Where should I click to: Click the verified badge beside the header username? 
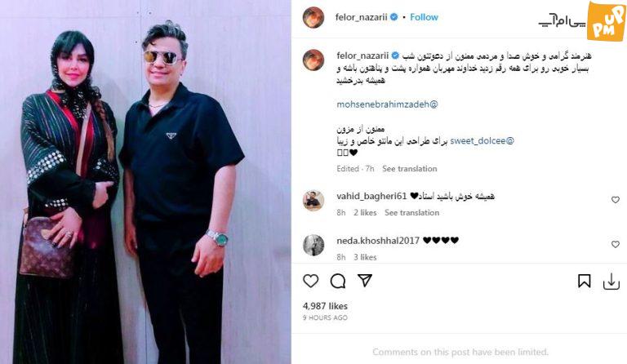pyautogui.click(x=394, y=17)
